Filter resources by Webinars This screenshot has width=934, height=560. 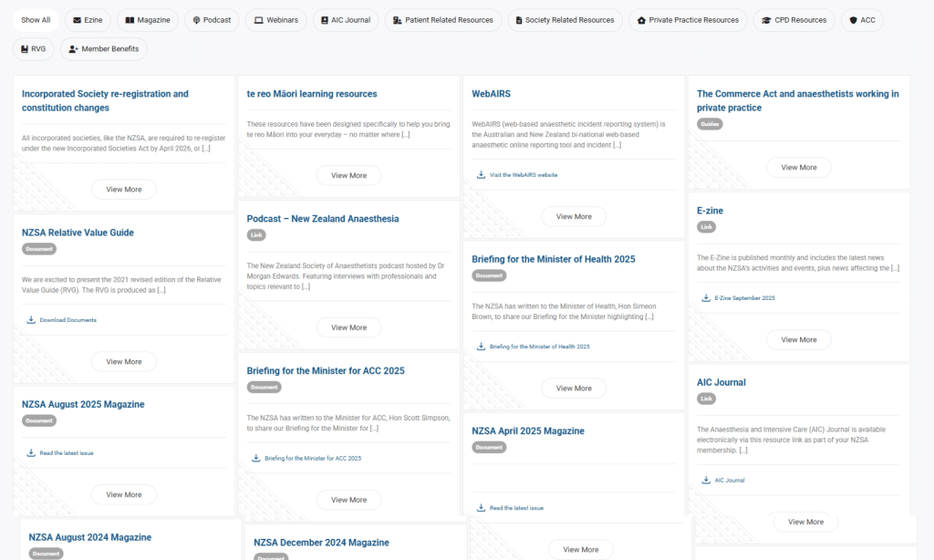[275, 20]
